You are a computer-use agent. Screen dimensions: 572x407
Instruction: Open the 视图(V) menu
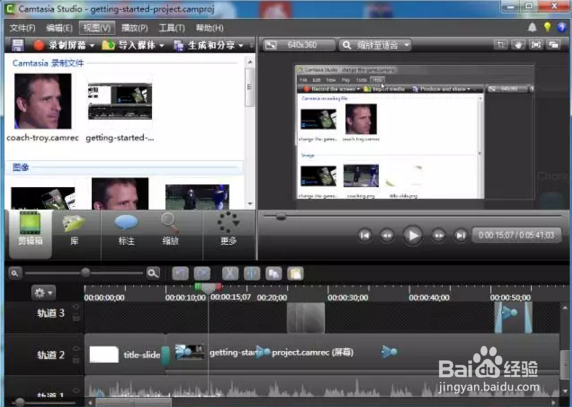97,28
